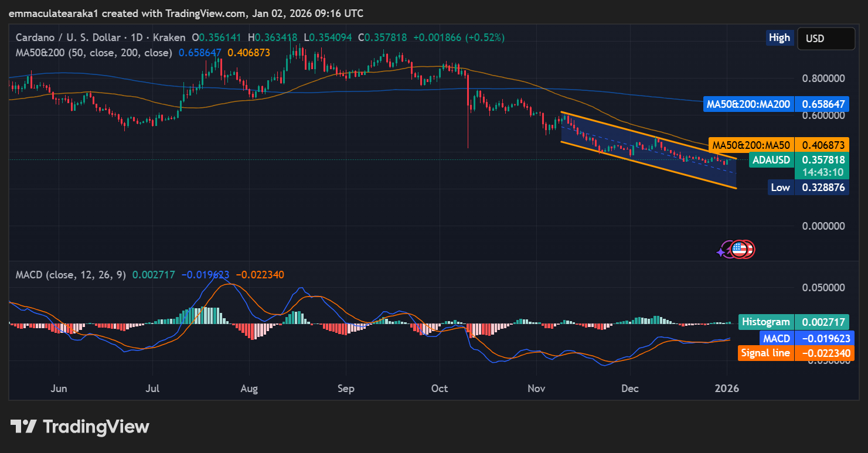This screenshot has width=868, height=453.
Task: Click the blue MA200 value 0.658647 in legend
Action: (x=200, y=53)
